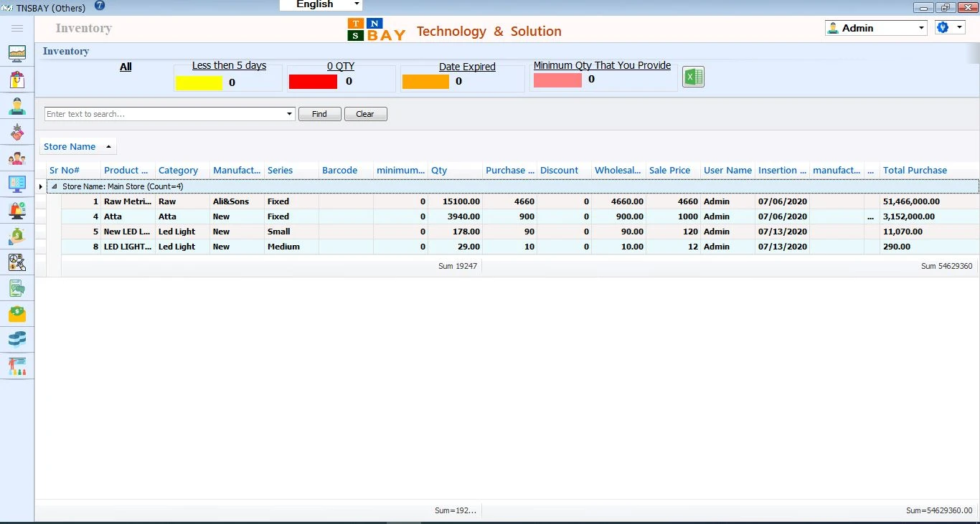Viewport: 980px width, 524px height.
Task: Collapse the Main Store group row
Action: (x=55, y=186)
